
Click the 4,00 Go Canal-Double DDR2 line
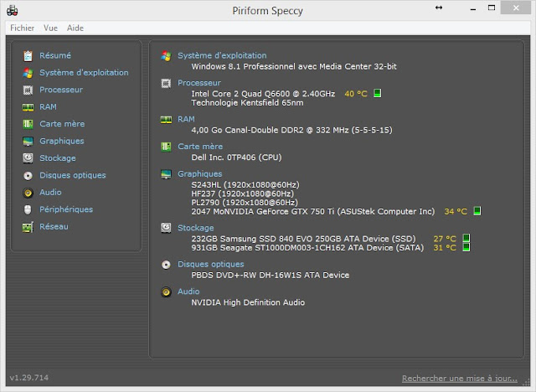(292, 130)
